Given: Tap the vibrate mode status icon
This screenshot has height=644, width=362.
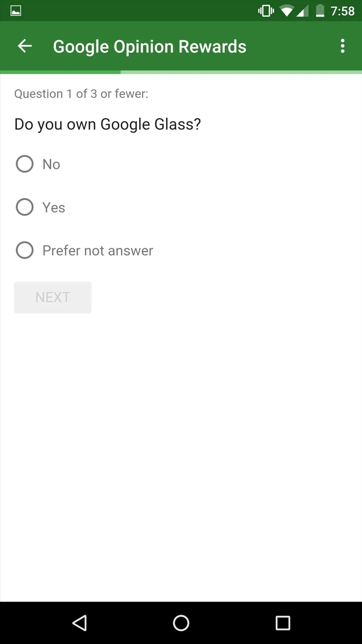Looking at the screenshot, I should tap(266, 11).
